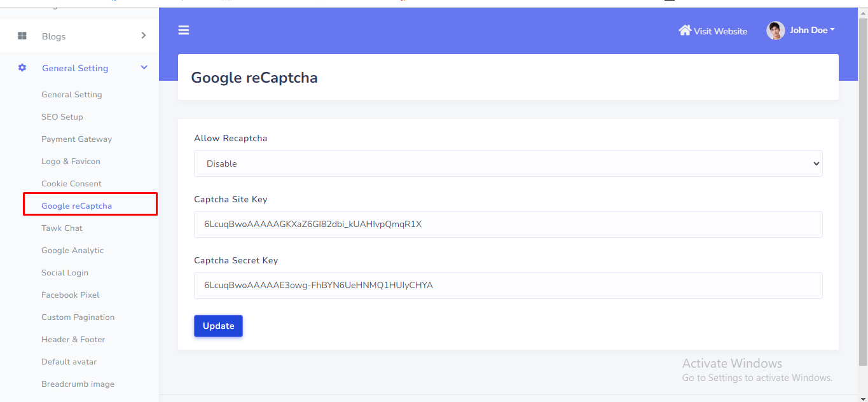Open the Allow Recaptcha dropdown
This screenshot has width=868, height=402.
(x=507, y=163)
